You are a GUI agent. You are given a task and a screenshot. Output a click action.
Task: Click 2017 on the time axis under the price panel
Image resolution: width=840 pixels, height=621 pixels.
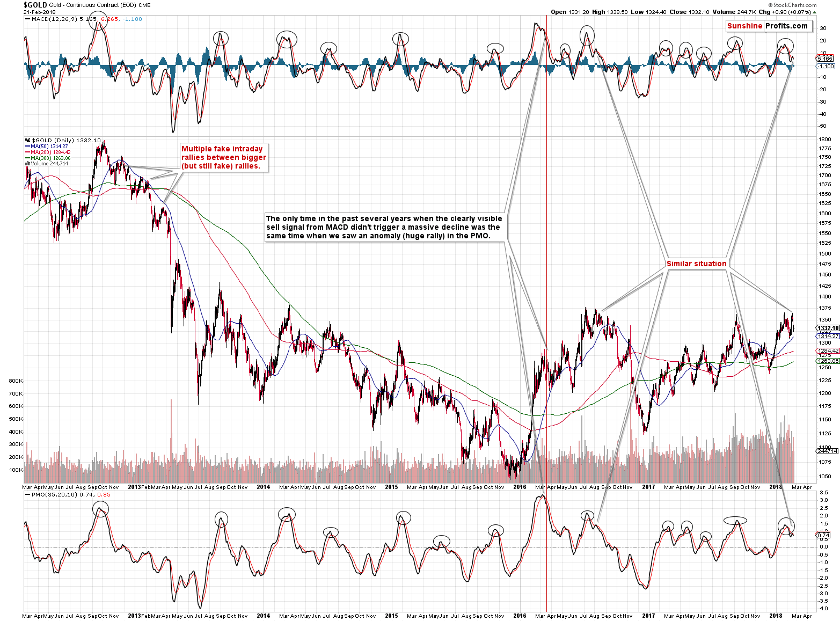click(648, 487)
